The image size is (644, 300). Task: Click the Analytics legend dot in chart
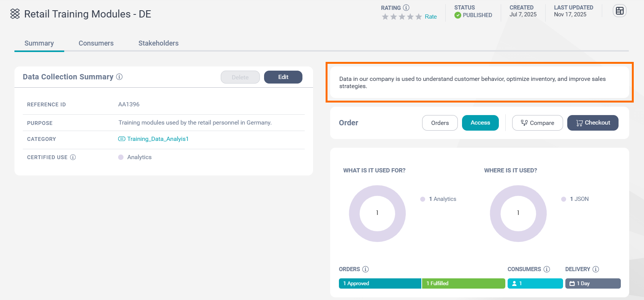point(422,199)
